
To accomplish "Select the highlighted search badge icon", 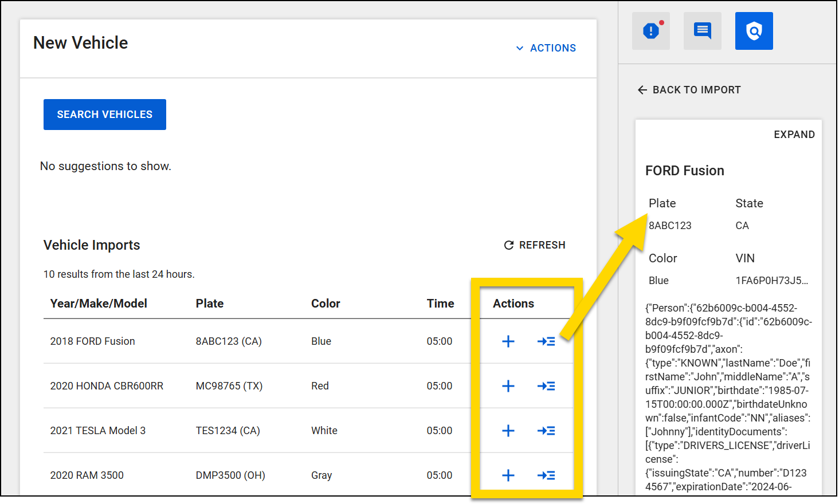I will (x=754, y=30).
